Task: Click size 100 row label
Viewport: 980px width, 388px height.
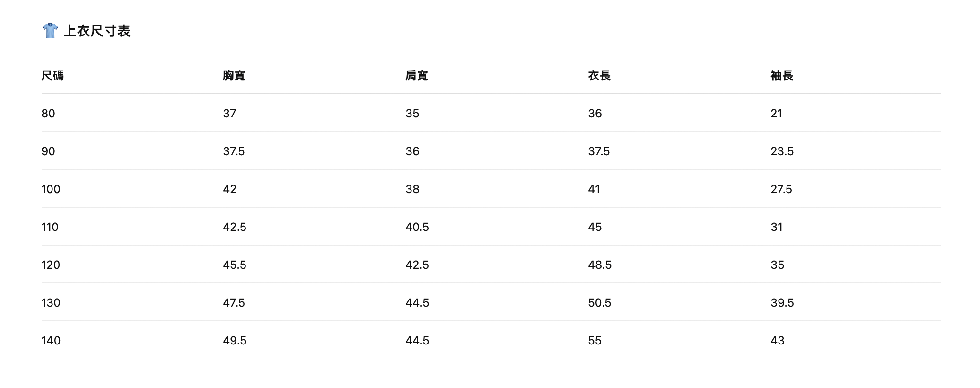Action: (x=51, y=189)
